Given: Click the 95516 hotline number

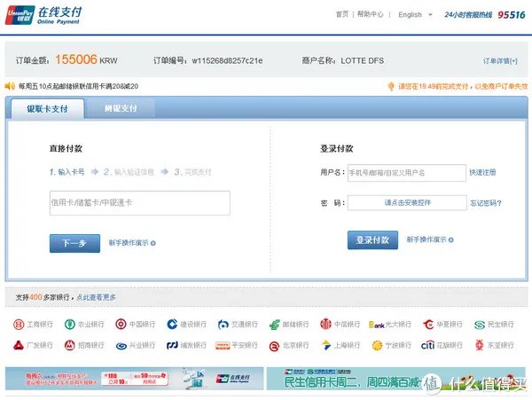Looking at the screenshot, I should point(512,15).
